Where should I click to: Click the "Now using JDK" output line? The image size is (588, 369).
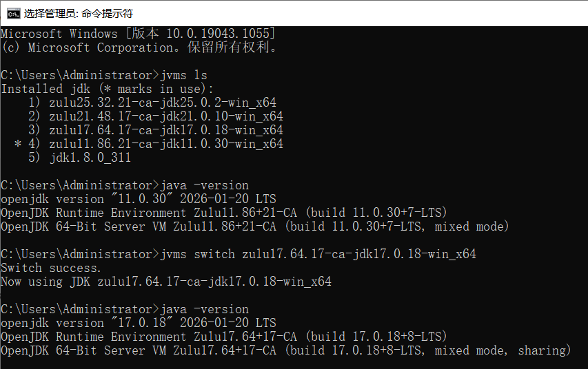[165, 282]
